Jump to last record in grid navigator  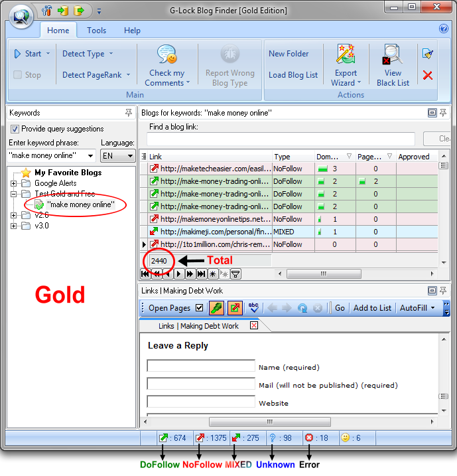pos(201,274)
